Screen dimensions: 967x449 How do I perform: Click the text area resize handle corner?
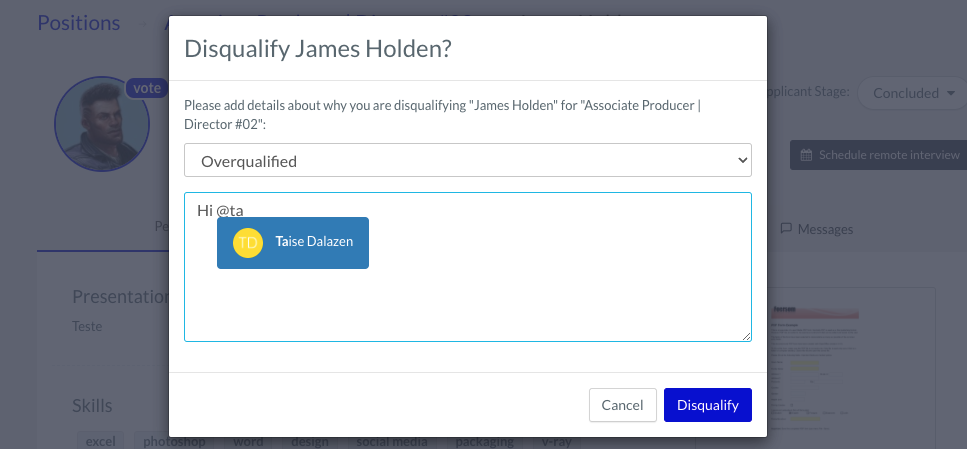click(x=746, y=336)
